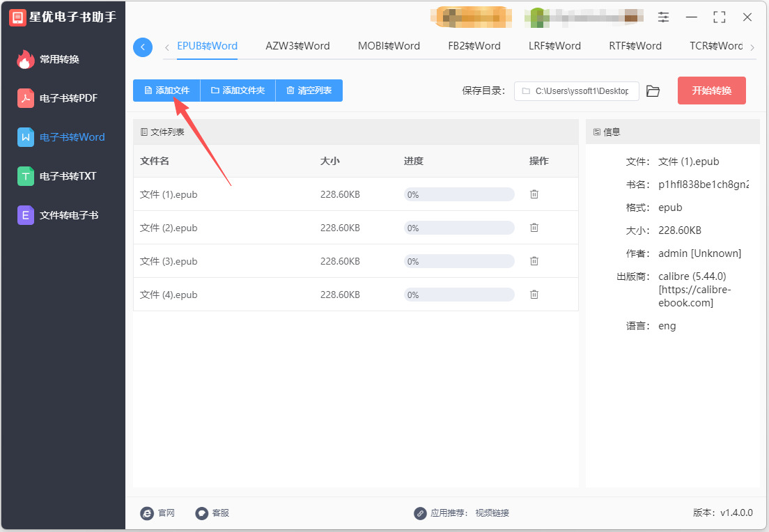
Task: Switch to the EPUB转Word tab
Action: coord(207,46)
